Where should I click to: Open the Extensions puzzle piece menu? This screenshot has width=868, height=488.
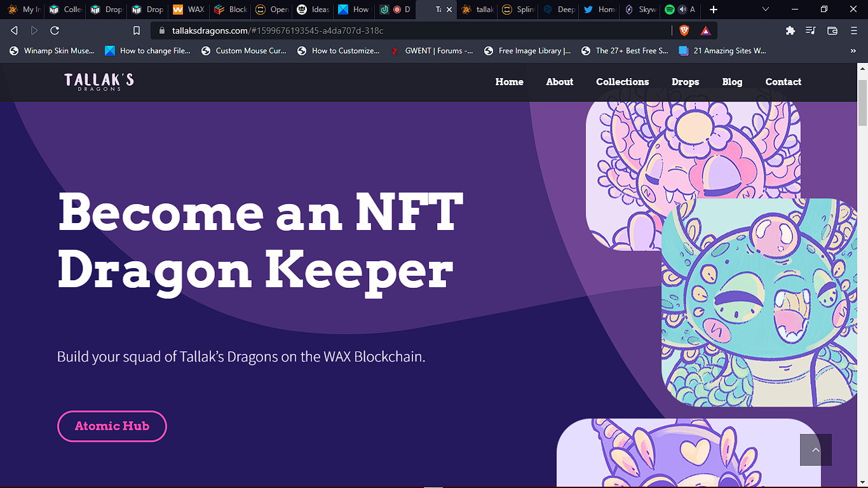[x=790, y=30]
